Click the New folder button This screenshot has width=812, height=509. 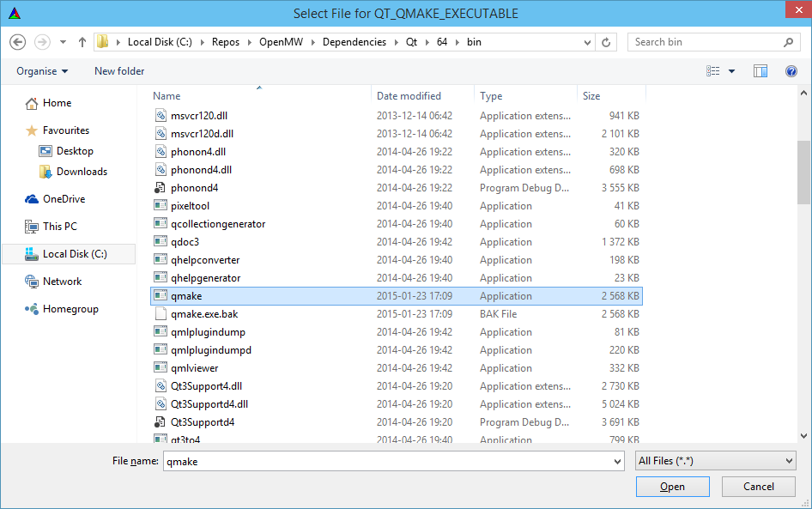118,70
